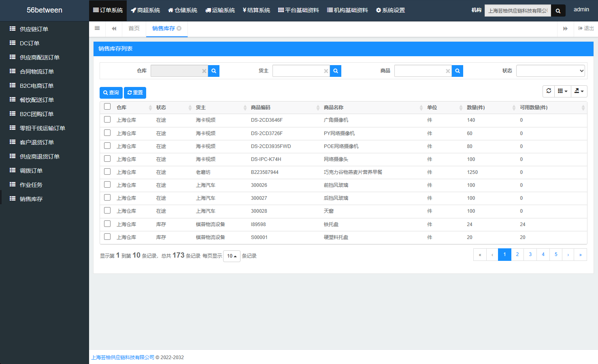Open DC订单 in the sidebar
The height and width of the screenshot is (364, 598).
tap(45, 43)
